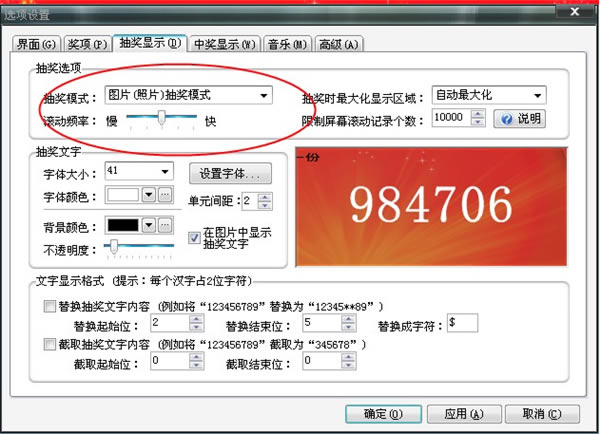Click the ellipsis button beside 背景颜色

coord(165,224)
